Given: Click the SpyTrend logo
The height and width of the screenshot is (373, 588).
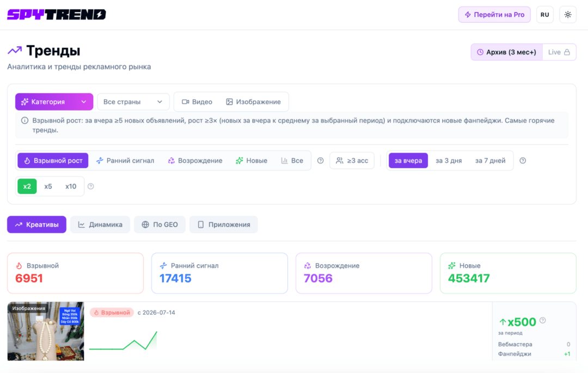Looking at the screenshot, I should [x=57, y=15].
